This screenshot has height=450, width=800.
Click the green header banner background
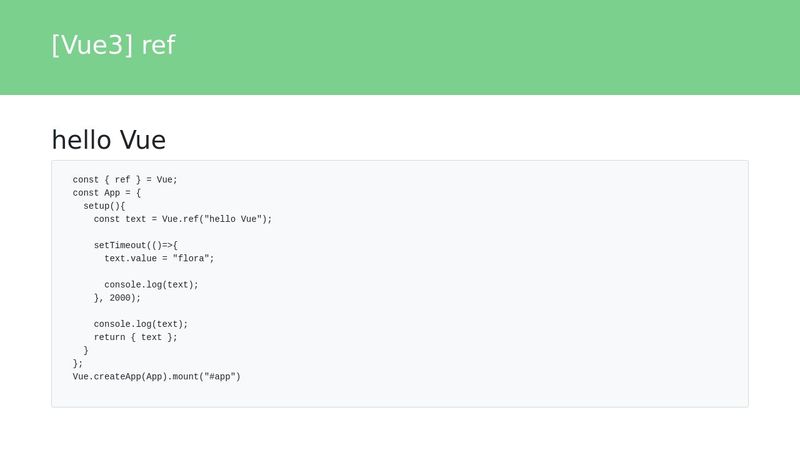pyautogui.click(x=485, y=47)
